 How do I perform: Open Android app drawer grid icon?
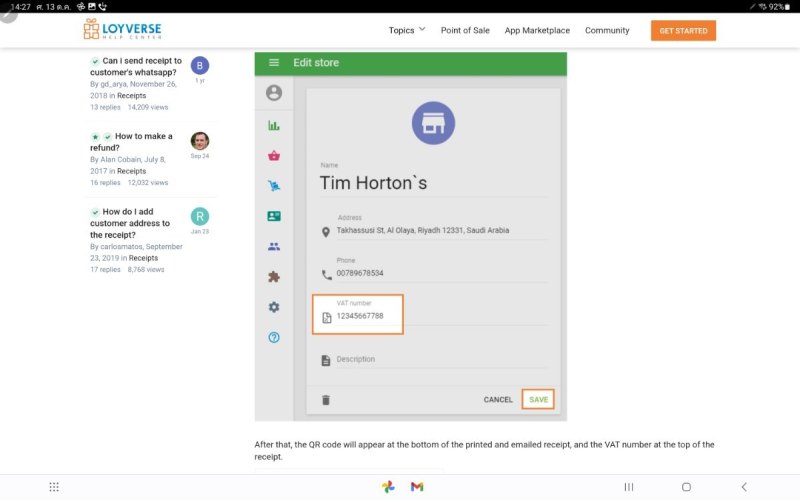point(54,487)
